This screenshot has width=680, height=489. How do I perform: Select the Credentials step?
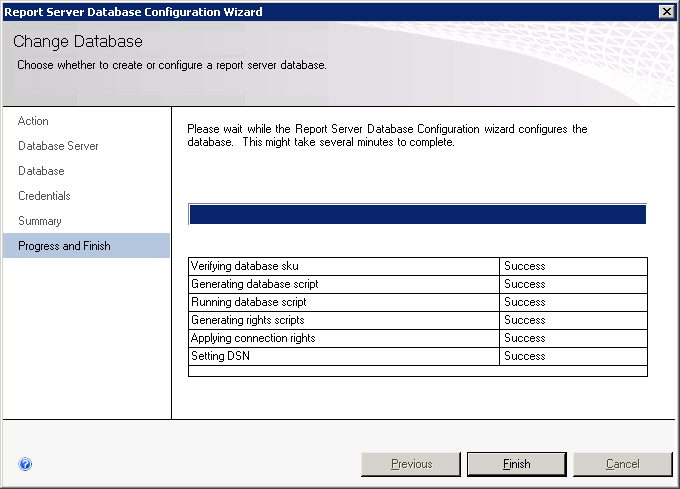(44, 196)
